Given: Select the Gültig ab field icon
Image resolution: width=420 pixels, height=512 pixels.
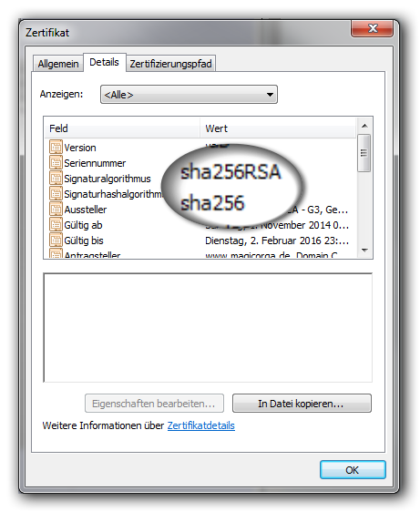Looking at the screenshot, I should click(56, 225).
